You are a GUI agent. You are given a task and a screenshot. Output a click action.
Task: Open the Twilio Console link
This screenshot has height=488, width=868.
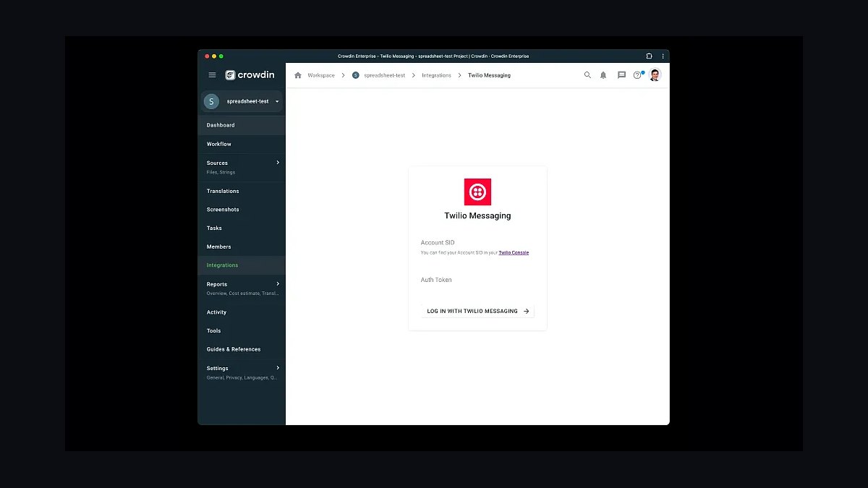pos(514,253)
